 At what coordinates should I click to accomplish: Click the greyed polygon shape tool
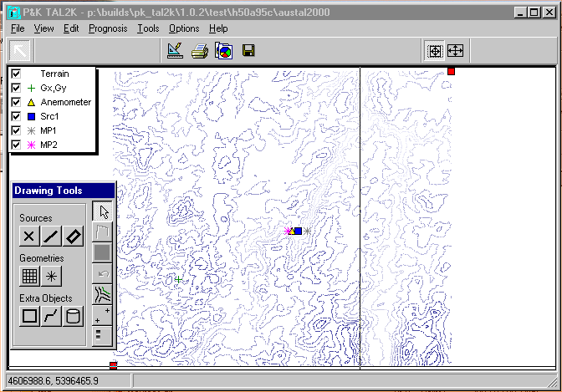pyautogui.click(x=103, y=232)
